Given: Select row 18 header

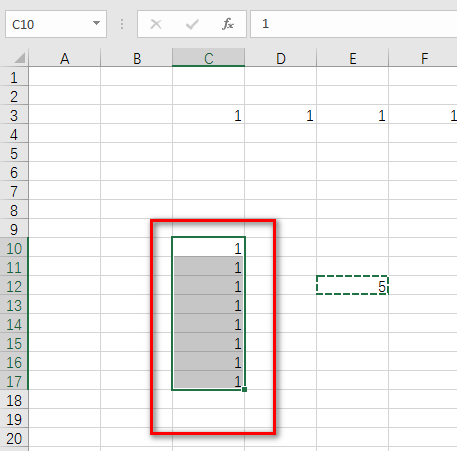Looking at the screenshot, I should 14,400.
